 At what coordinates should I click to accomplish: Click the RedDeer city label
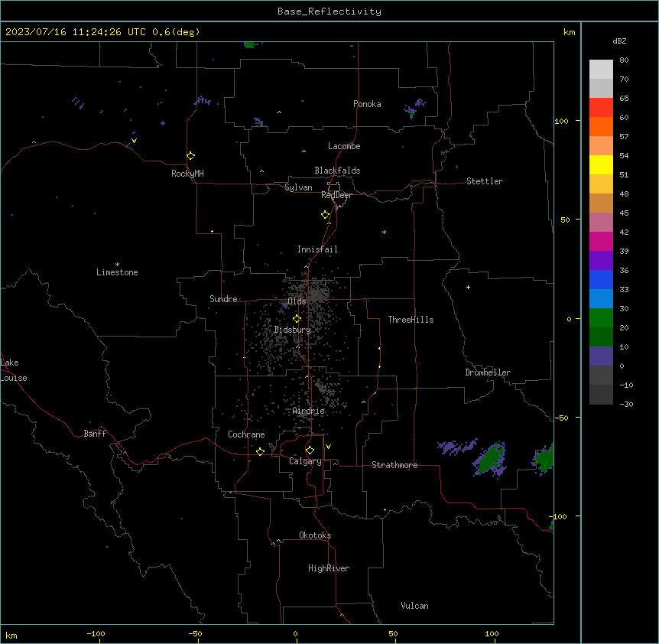[x=336, y=195]
